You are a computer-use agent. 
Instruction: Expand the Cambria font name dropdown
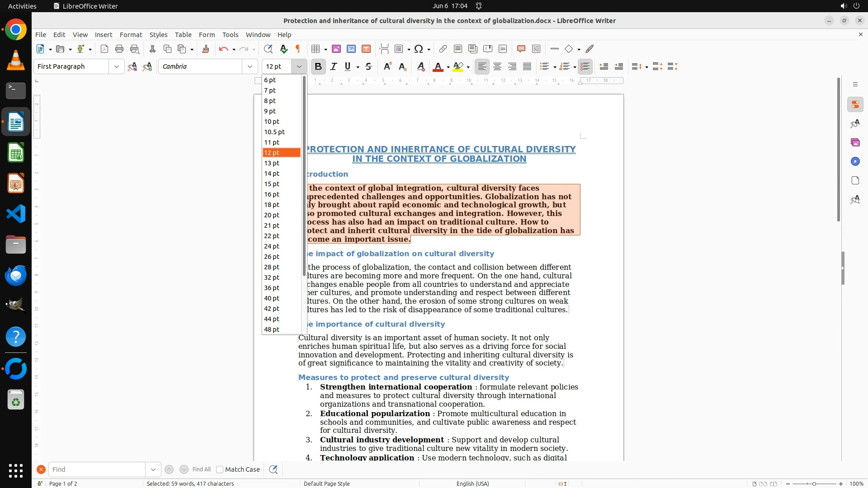(250, 66)
